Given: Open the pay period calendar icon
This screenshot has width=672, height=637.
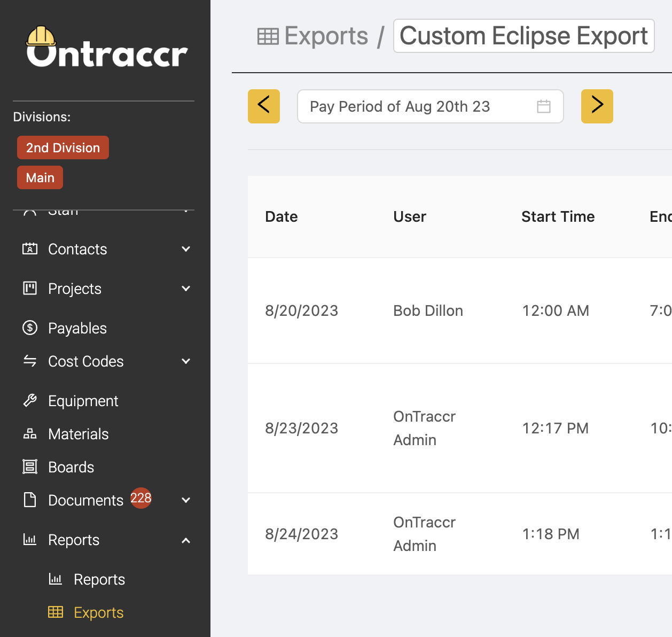Looking at the screenshot, I should (x=544, y=106).
